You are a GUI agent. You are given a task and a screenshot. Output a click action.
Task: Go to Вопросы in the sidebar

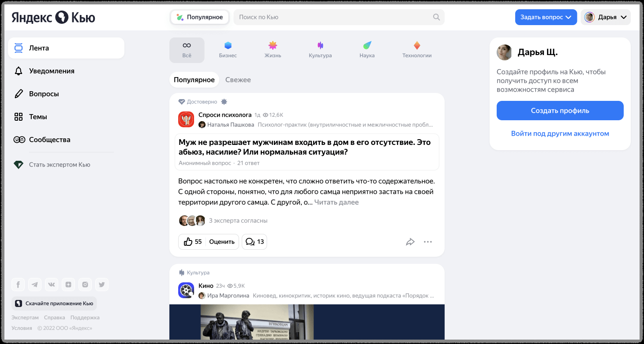point(66,94)
